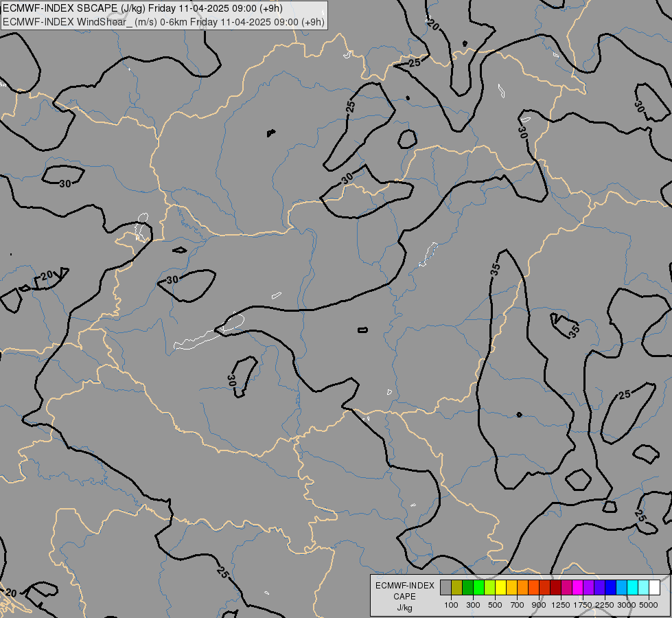Click the dark red legend swatch
The image size is (672, 618).
556,587
